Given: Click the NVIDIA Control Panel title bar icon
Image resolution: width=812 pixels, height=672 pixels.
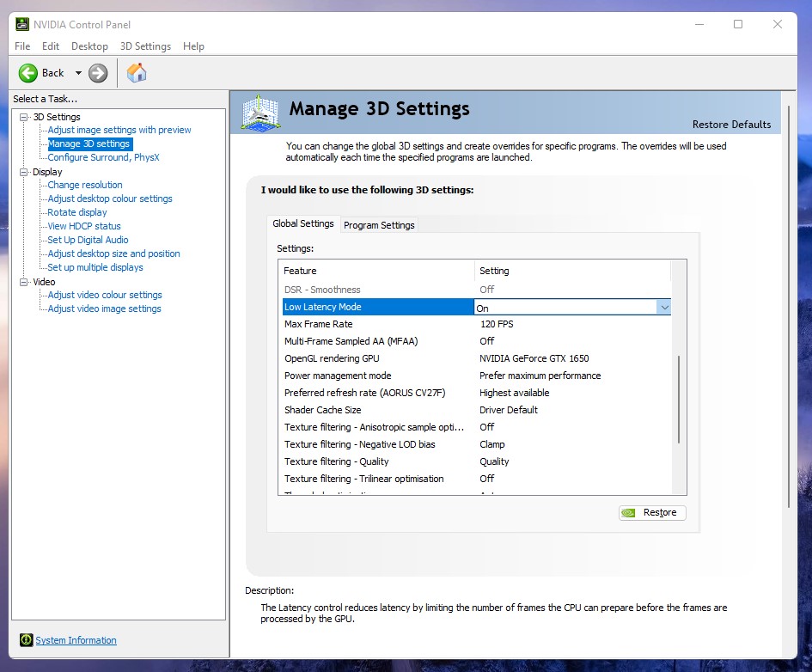Looking at the screenshot, I should (22, 24).
